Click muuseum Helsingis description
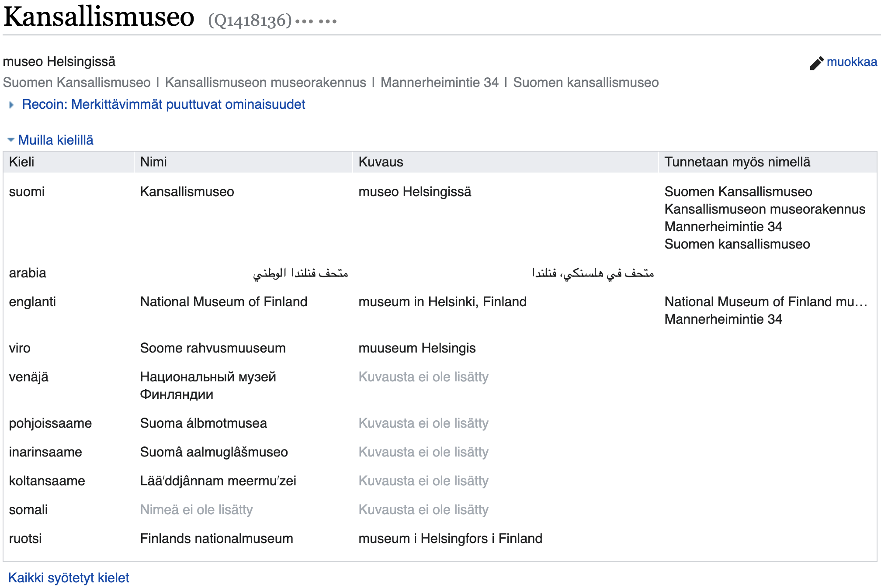The image size is (881, 588). click(x=417, y=348)
